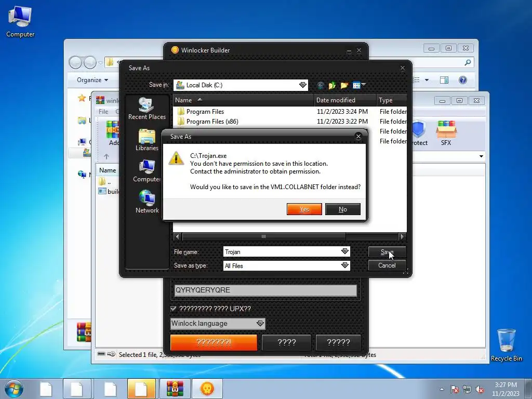Screen dimensions: 532x399
Task: Open the Organize menu in Explorer
Action: pyautogui.click(x=92, y=80)
